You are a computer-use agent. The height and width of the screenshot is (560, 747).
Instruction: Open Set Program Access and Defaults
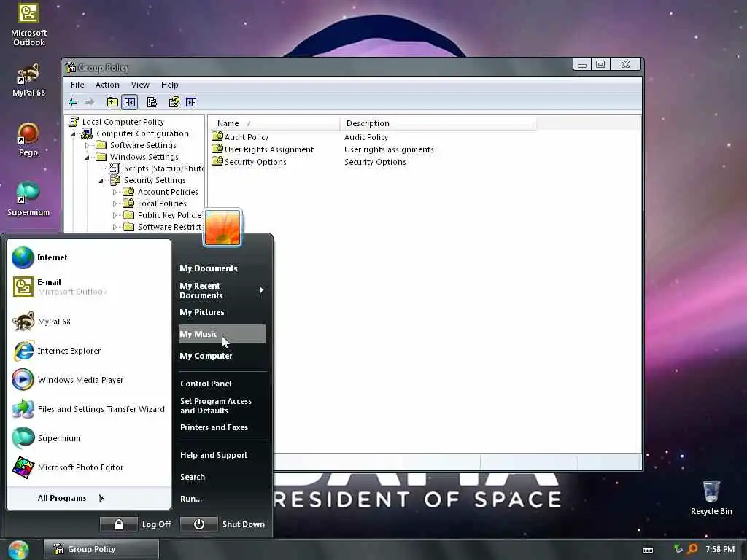(x=222, y=405)
